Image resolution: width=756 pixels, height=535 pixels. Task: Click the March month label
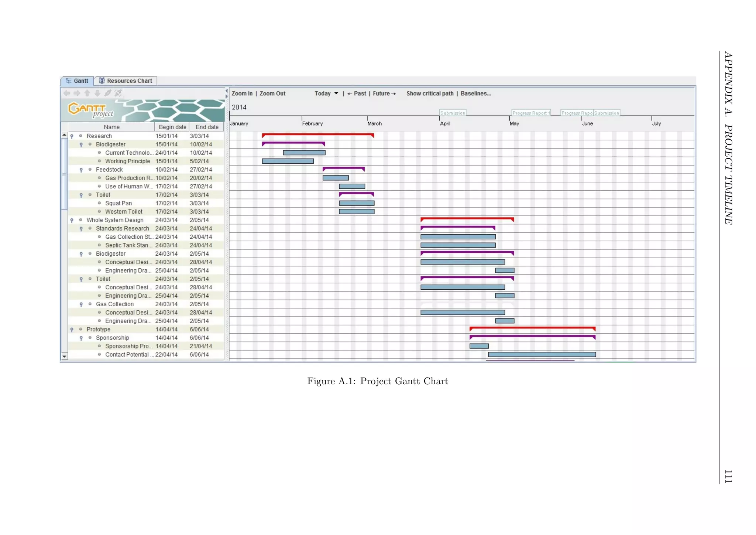[x=374, y=124]
